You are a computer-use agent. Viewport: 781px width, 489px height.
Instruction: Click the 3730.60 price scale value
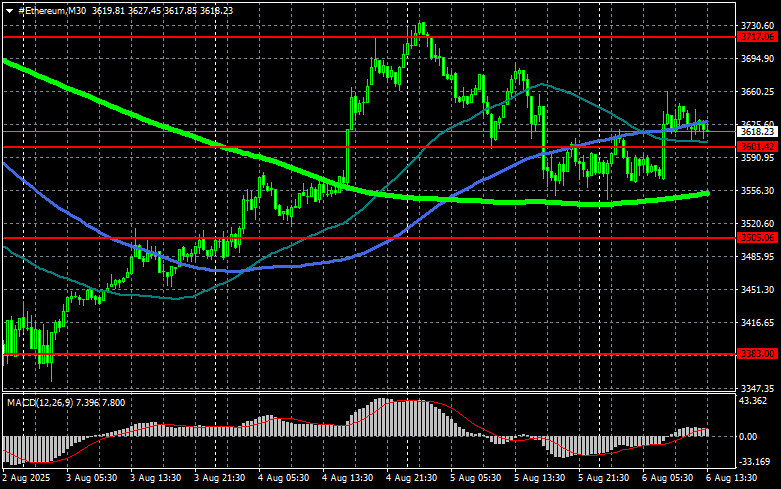click(758, 25)
